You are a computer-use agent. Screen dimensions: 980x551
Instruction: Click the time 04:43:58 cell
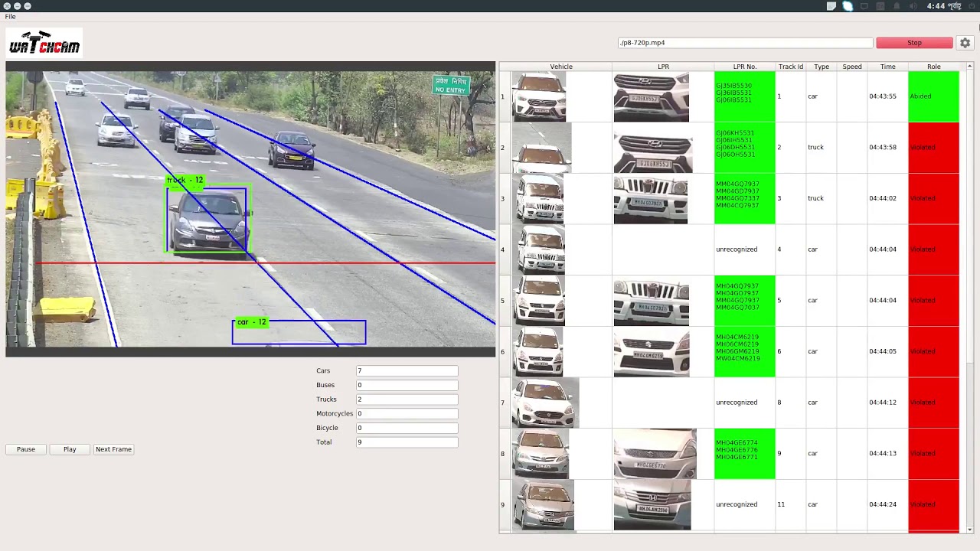(887, 147)
